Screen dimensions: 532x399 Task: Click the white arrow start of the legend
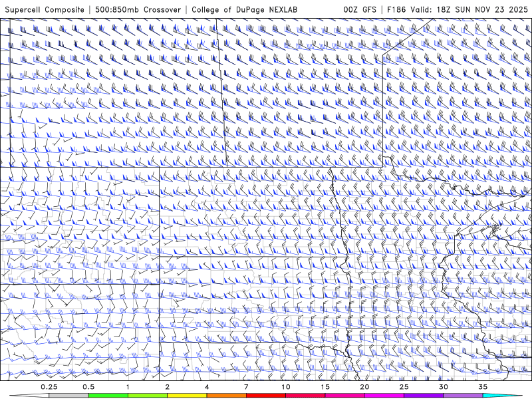click(29, 396)
